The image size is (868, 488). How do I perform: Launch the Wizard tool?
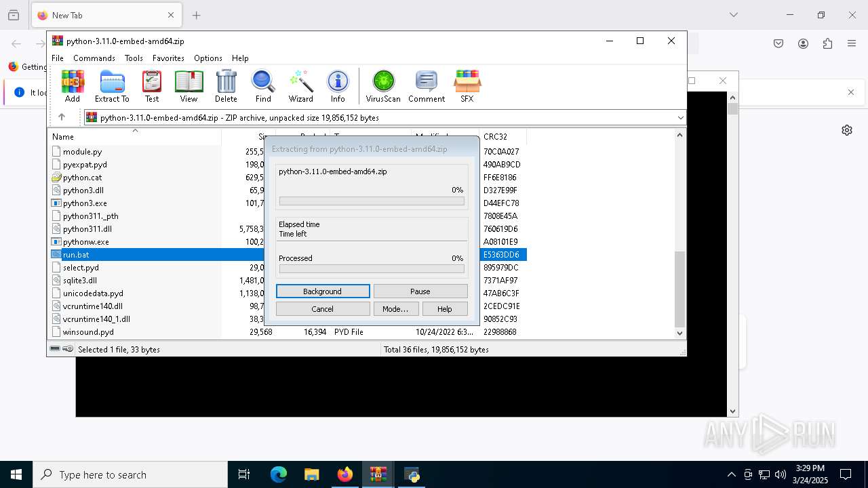click(300, 86)
